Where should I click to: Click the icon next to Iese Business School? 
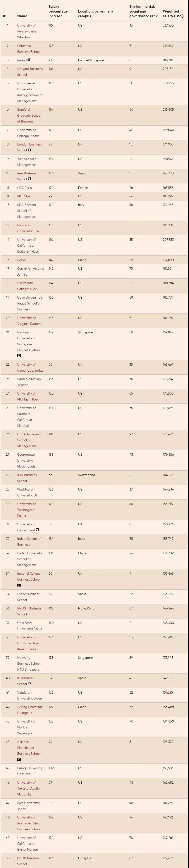click(29, 179)
